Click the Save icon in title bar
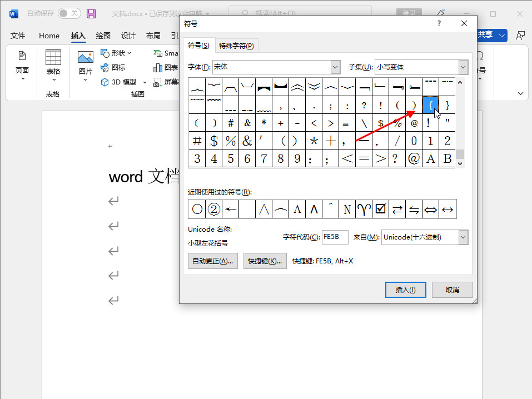Image resolution: width=532 pixels, height=399 pixels. coord(91,14)
